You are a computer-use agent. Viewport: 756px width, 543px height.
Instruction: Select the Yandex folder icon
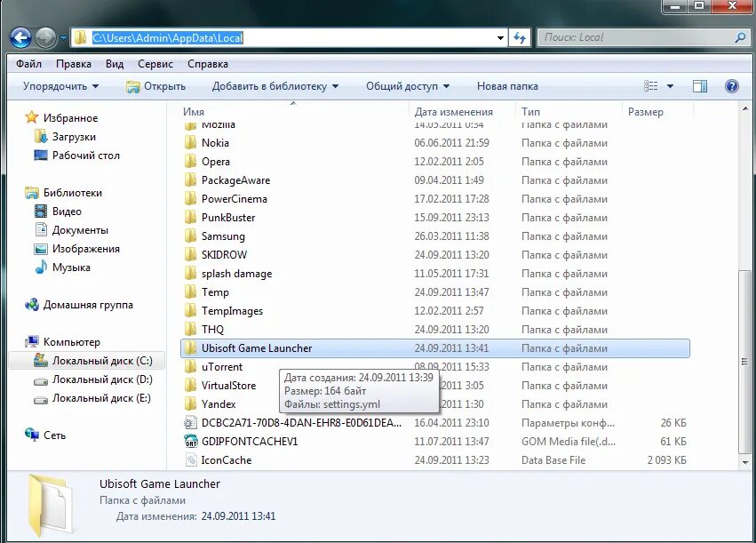pos(190,404)
